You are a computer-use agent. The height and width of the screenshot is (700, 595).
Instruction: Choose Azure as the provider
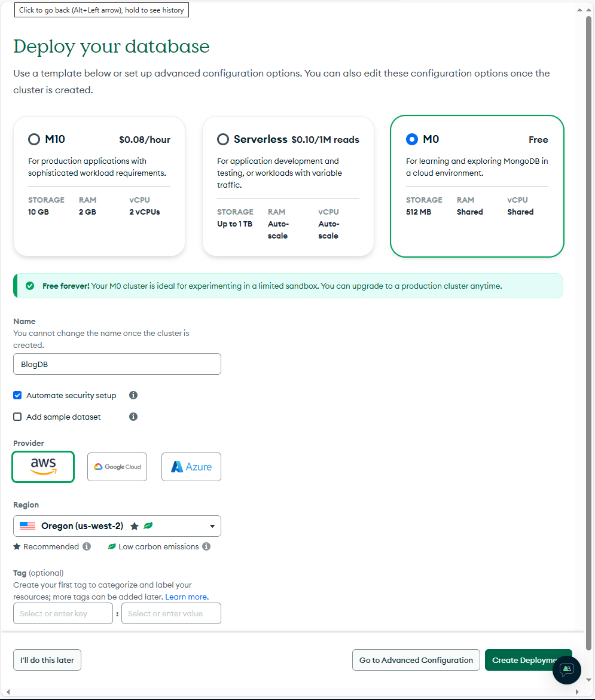tap(191, 466)
